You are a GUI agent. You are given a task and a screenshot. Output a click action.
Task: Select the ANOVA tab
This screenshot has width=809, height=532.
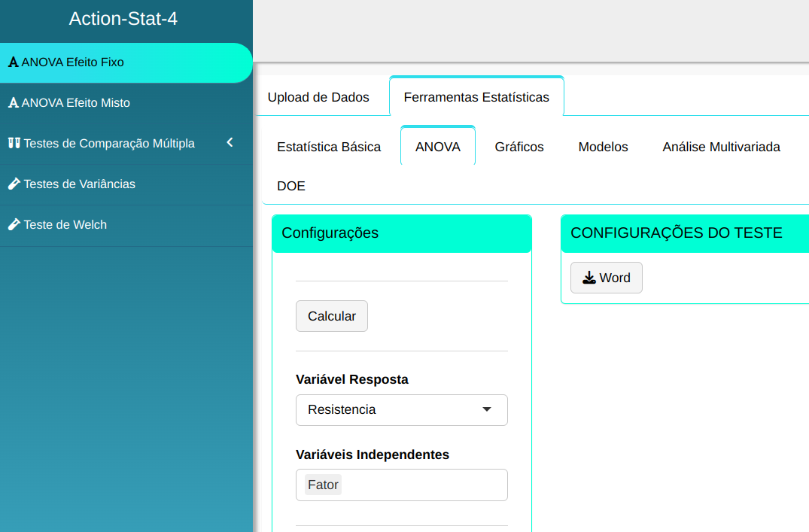pyautogui.click(x=438, y=147)
